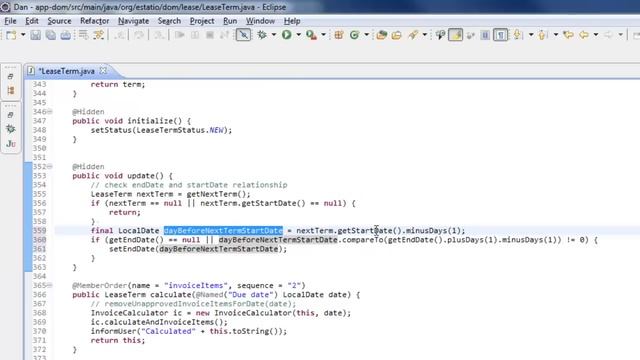Open the Help menu

point(292,21)
